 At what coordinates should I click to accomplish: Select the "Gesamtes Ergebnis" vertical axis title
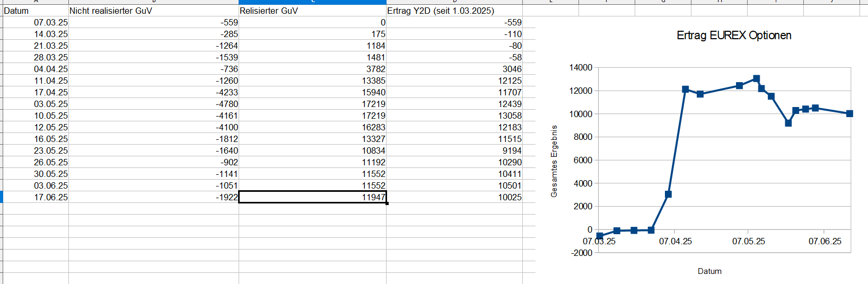554,161
